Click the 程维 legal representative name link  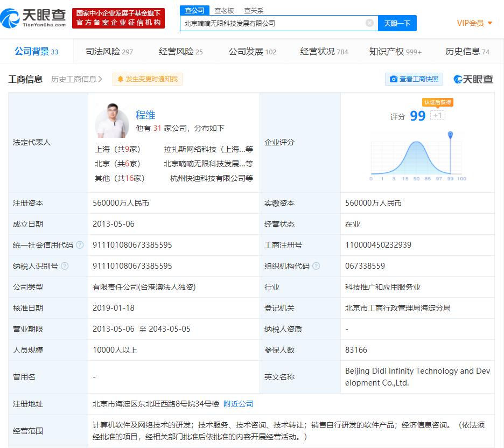tap(145, 115)
